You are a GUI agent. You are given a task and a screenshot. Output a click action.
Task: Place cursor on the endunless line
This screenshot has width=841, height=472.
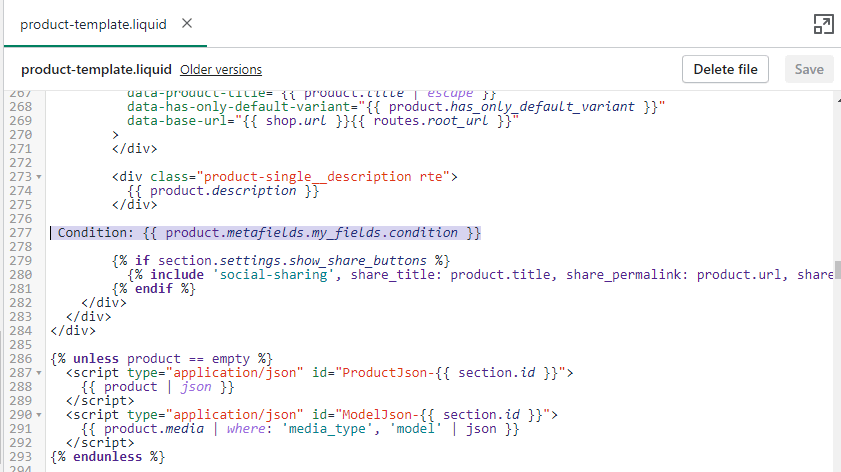coord(107,457)
